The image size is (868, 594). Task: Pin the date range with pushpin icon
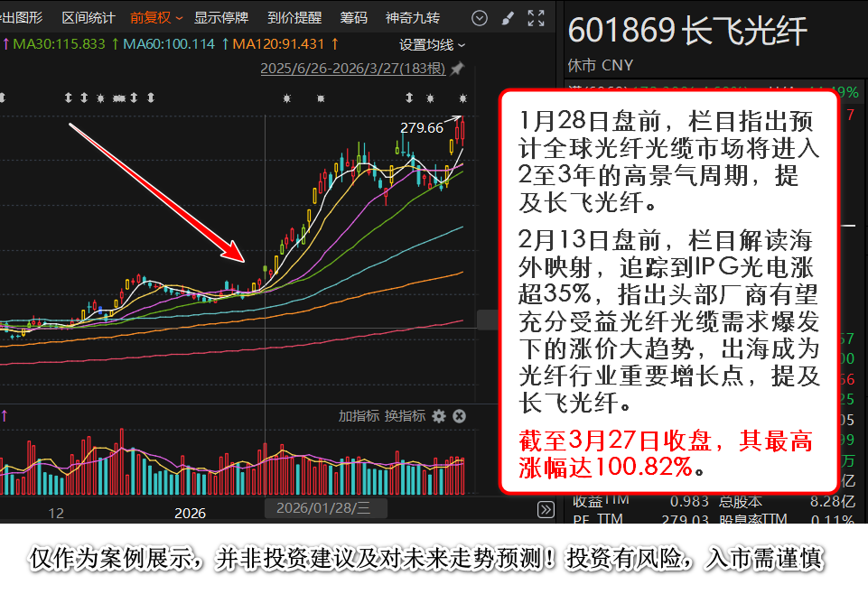coord(457,69)
